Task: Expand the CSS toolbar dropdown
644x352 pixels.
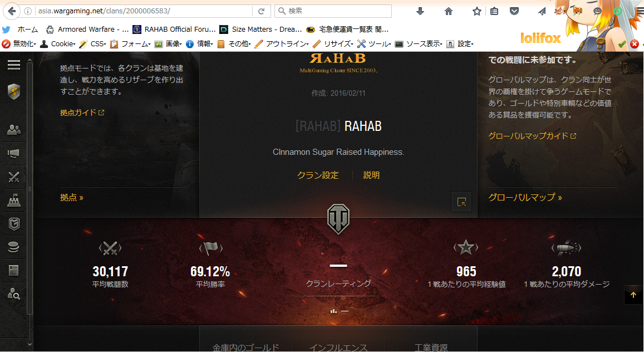Action: tap(92, 44)
